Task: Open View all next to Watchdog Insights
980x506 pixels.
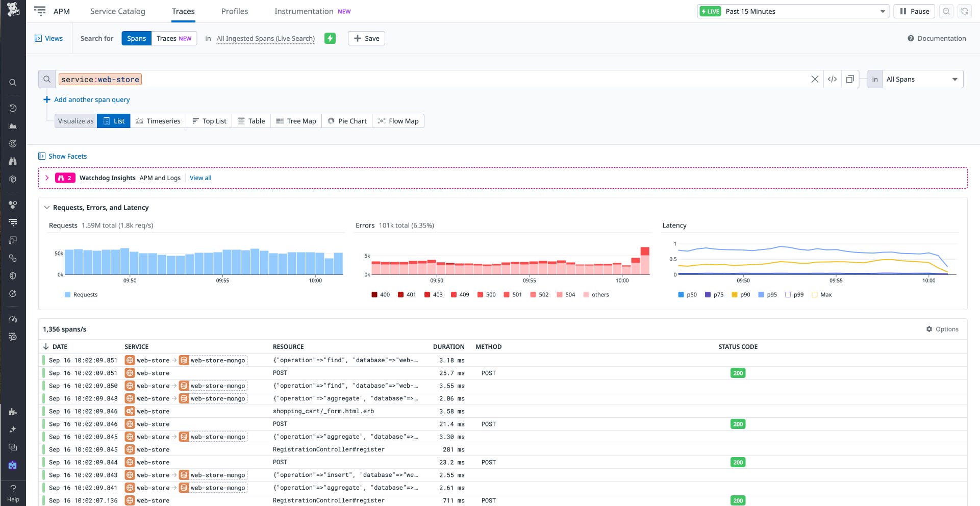Action: [x=200, y=178]
